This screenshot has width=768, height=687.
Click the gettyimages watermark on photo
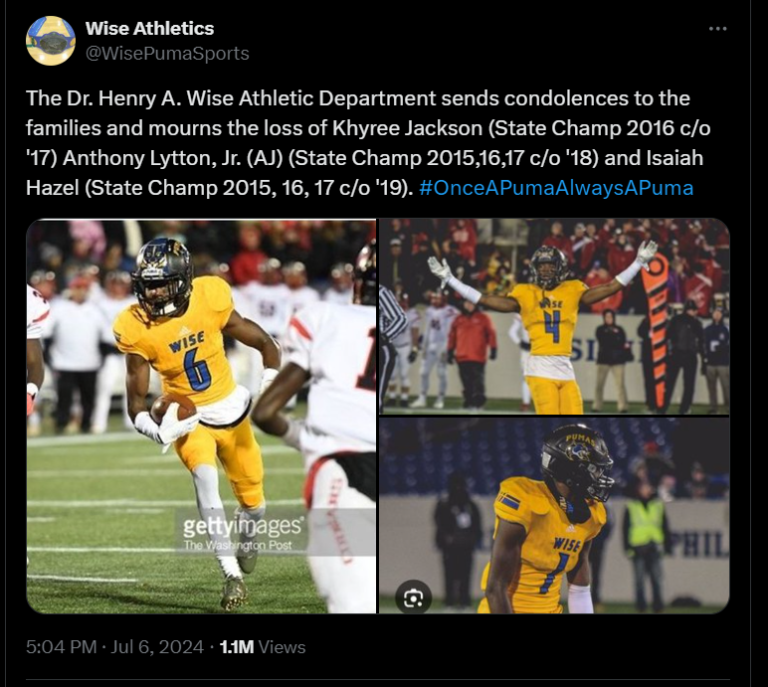(x=242, y=527)
